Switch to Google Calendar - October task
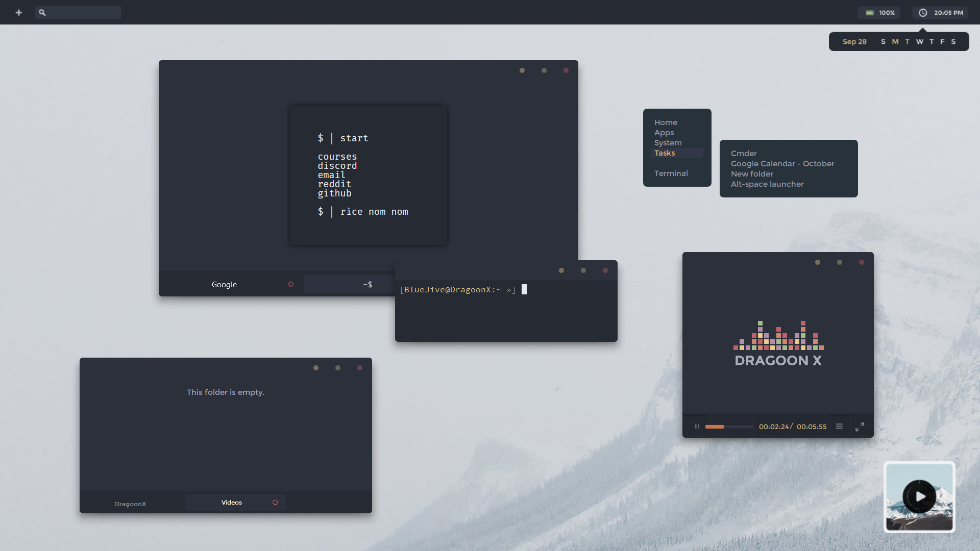Screen dimensions: 980x551 click(x=782, y=164)
